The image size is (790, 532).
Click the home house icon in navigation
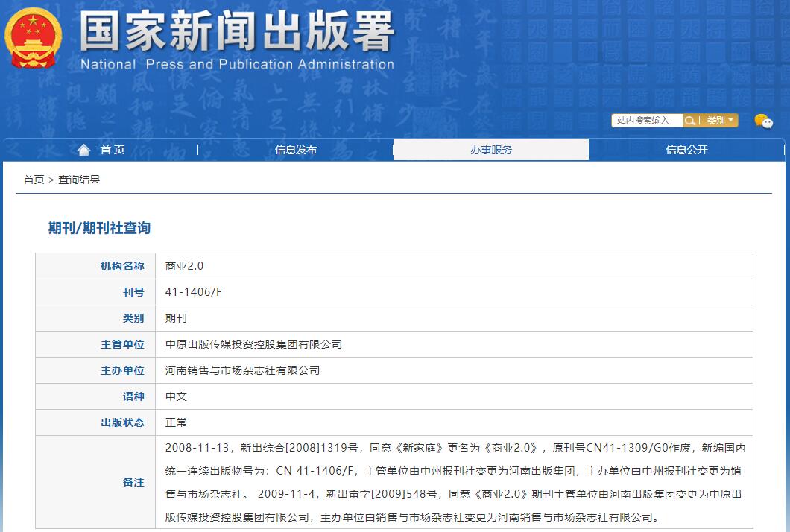[83, 150]
